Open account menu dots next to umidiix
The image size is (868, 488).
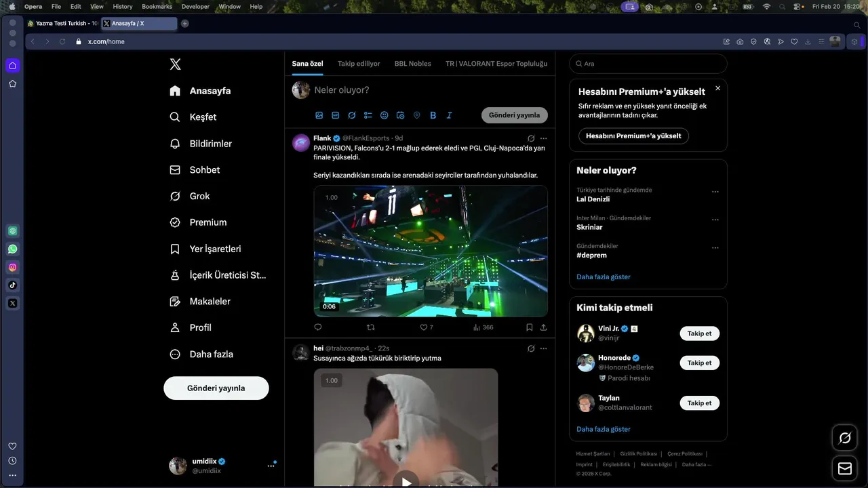[x=271, y=466]
